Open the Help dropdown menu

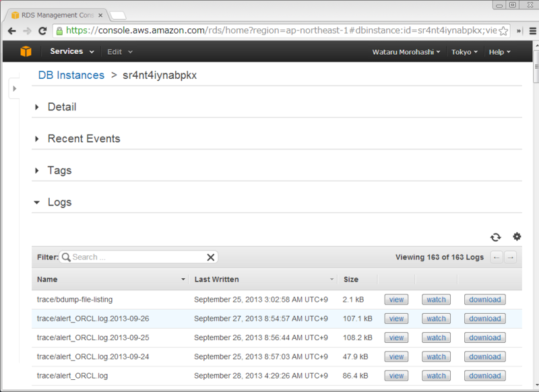point(499,52)
